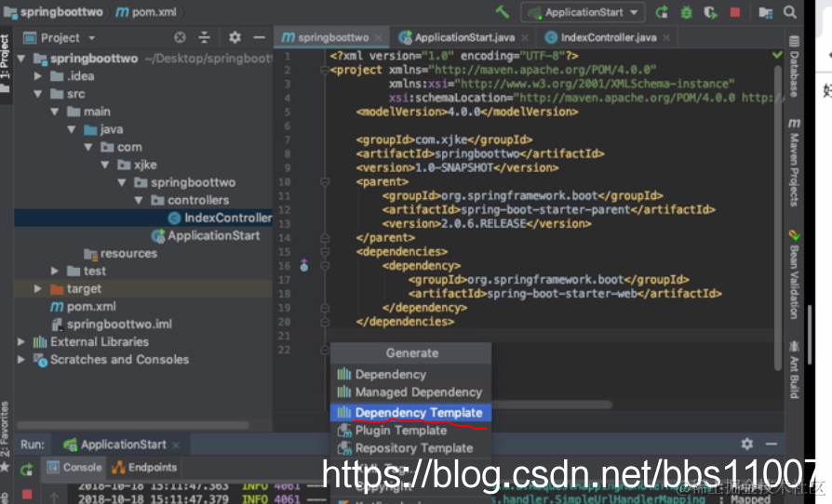Screen dimensions: 832x504
Task: Toggle the 2: Favorites side tab
Action: [5, 435]
